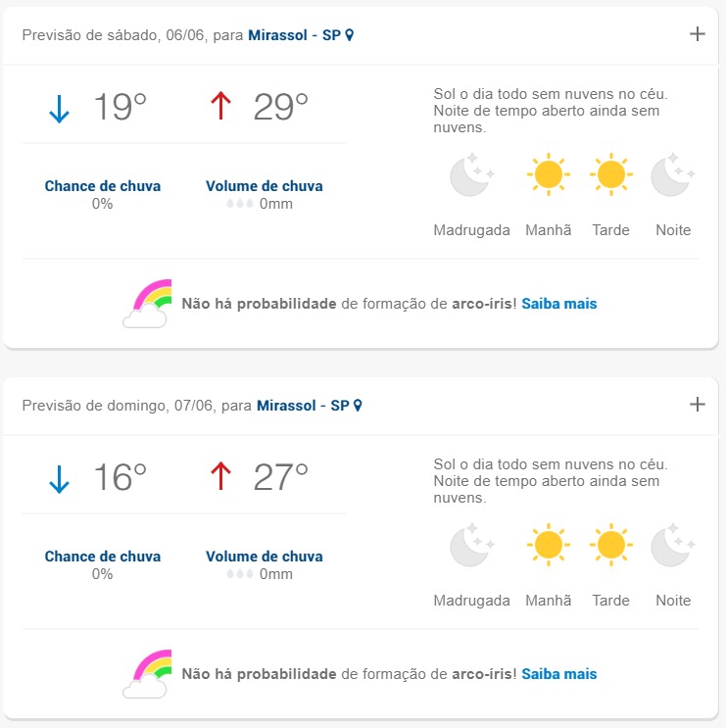The image size is (726, 728).
Task: Select Saturday's Tarde sun icon
Action: (611, 174)
